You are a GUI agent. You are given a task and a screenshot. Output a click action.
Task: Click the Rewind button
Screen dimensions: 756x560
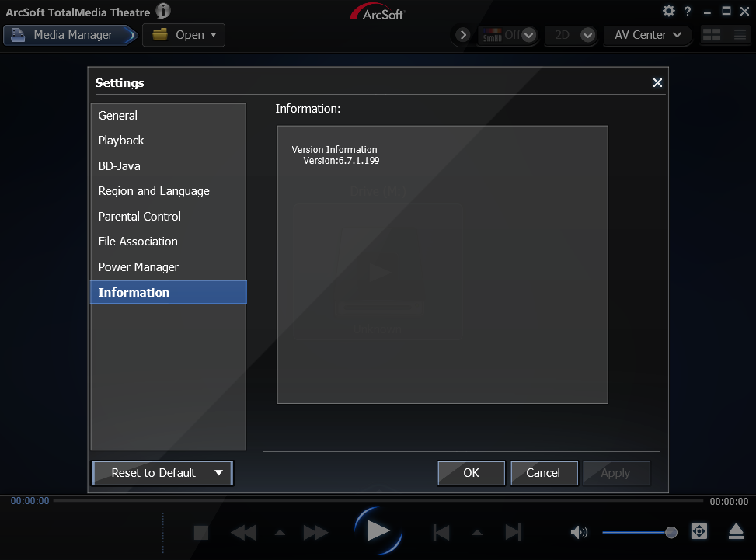[243, 533]
